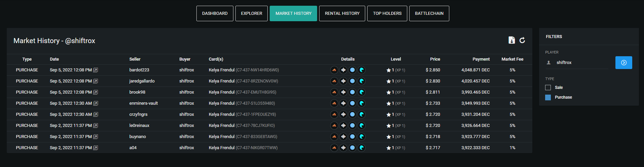Click seller name enminers-vault
Screen dimensions: 644x167
144,103
